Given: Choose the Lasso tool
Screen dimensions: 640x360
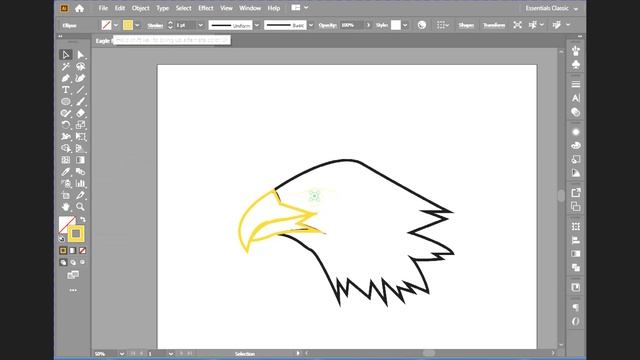Looking at the screenshot, I should click(80, 67).
